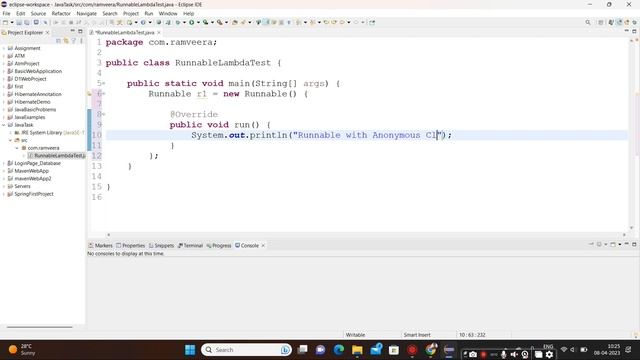
Task: Click the speaker icon in recorder bar
Action: [x=514, y=355]
